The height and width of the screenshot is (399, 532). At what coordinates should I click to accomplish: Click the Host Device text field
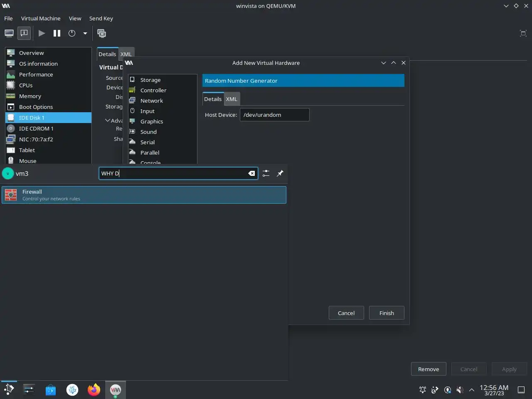[x=274, y=115]
